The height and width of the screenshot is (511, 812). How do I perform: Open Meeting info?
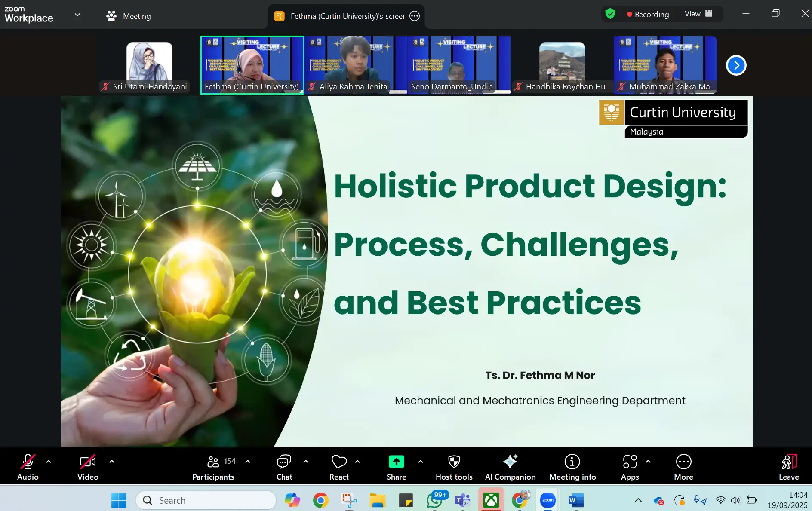click(572, 467)
